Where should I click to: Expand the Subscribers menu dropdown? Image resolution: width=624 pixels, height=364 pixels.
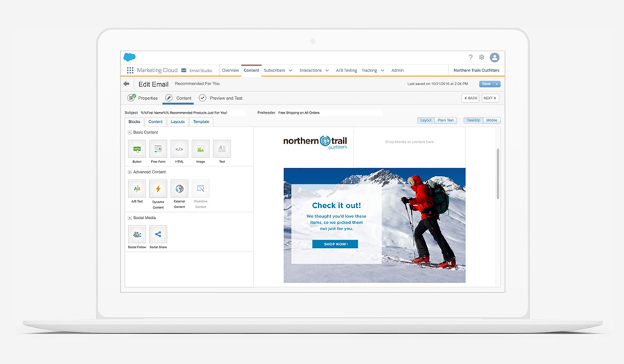tap(291, 71)
